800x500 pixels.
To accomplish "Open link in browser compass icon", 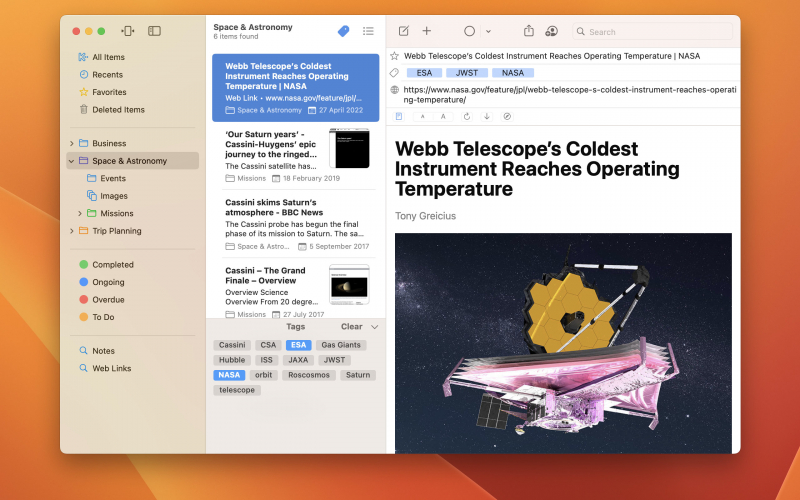I will click(x=507, y=116).
